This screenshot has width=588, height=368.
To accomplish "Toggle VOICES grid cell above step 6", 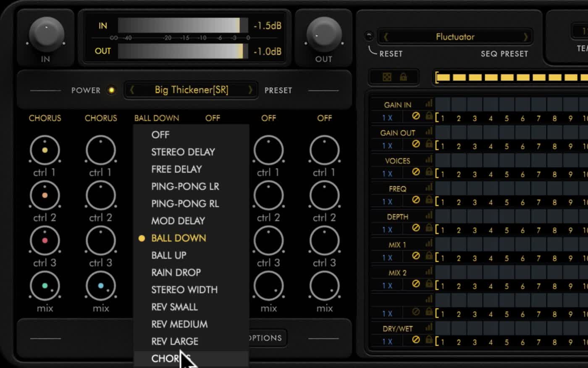I will [x=522, y=160].
